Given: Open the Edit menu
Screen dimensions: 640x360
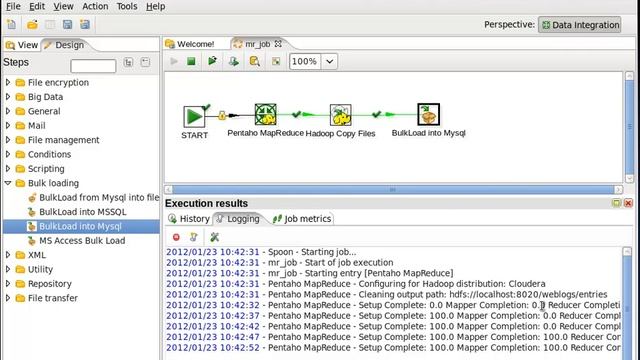Looking at the screenshot, I should [x=37, y=7].
